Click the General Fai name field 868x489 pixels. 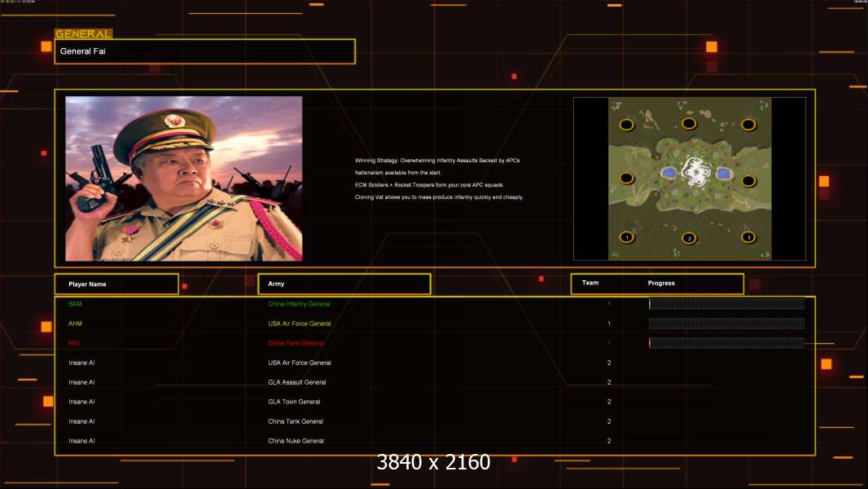204,51
